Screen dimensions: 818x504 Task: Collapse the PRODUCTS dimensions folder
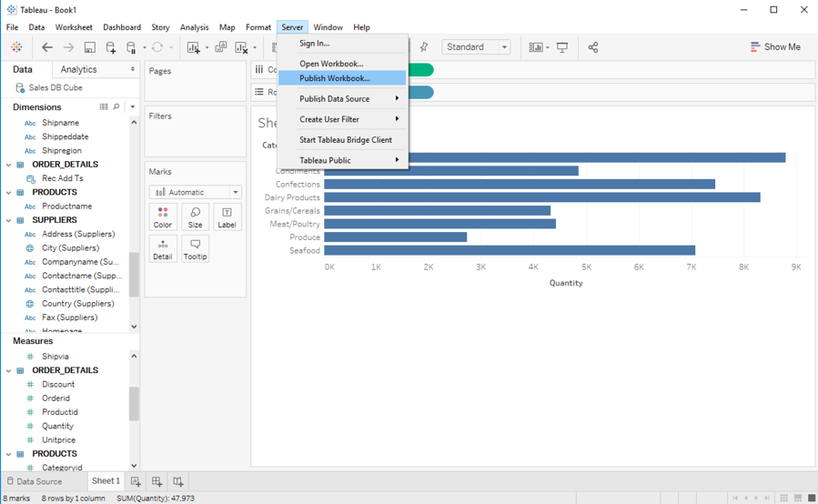(x=8, y=193)
